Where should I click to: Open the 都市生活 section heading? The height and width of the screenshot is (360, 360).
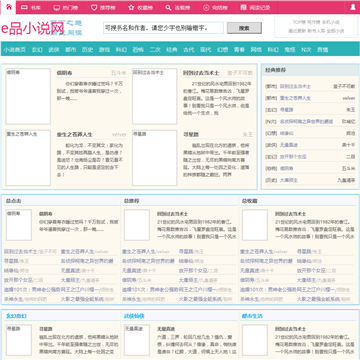click(252, 316)
